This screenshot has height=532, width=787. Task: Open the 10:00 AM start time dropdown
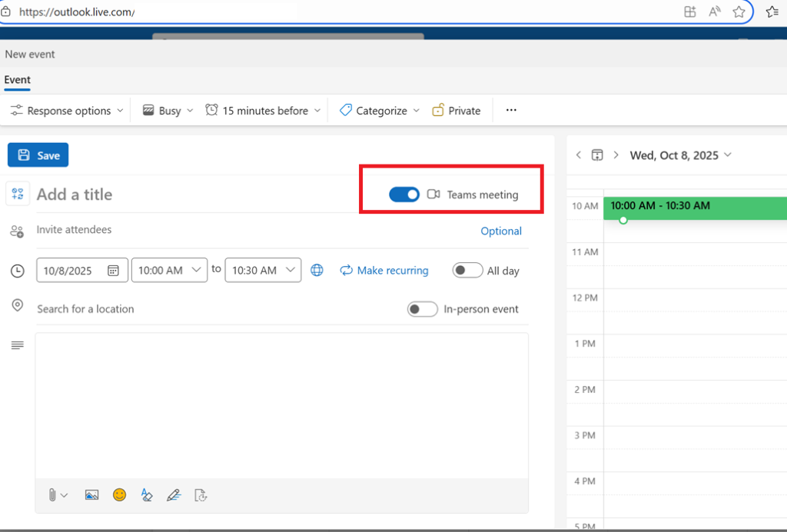point(169,270)
